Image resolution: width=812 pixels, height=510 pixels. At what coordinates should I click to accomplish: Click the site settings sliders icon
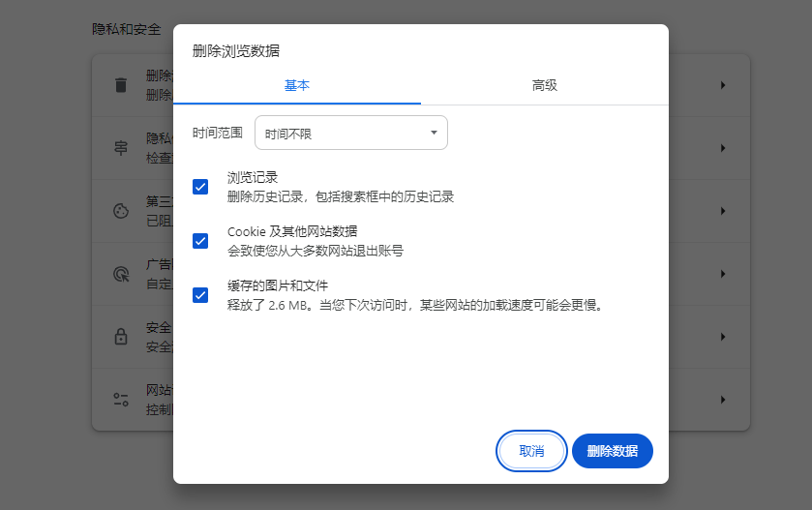coord(121,400)
